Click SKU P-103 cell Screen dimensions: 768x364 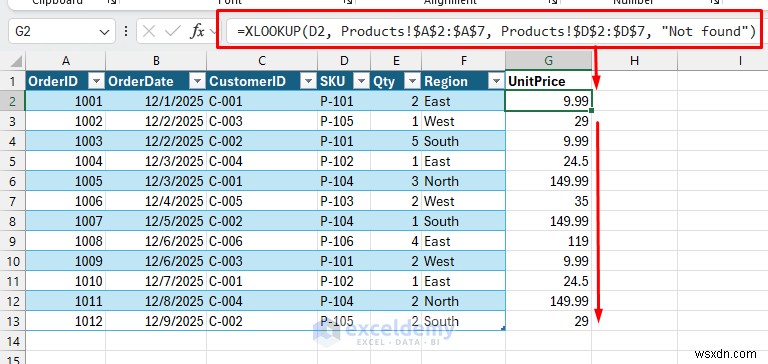click(344, 201)
